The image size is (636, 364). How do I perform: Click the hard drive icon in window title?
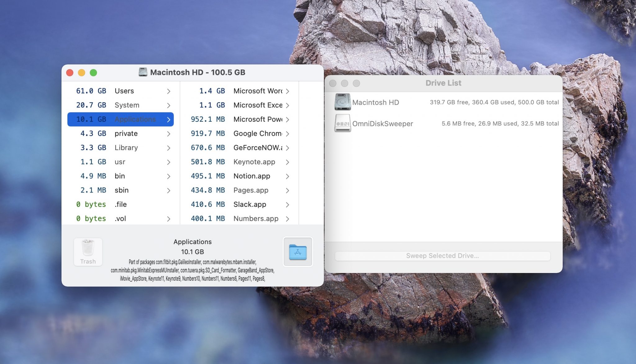(x=143, y=72)
